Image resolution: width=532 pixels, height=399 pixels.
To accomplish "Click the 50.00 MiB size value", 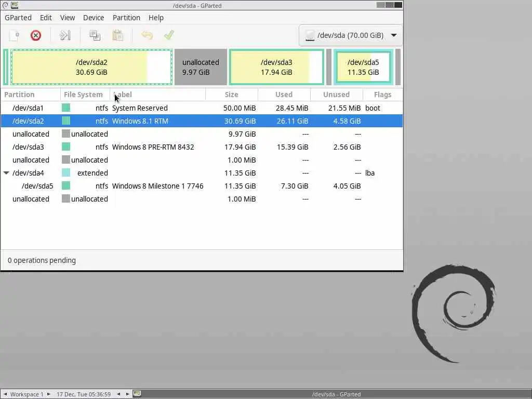I will pos(240,108).
